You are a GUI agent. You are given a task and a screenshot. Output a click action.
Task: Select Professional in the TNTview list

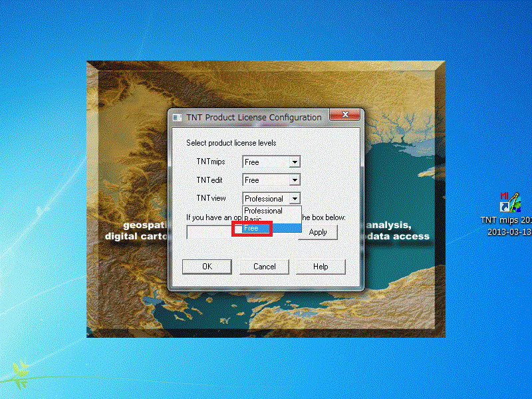pyautogui.click(x=271, y=211)
